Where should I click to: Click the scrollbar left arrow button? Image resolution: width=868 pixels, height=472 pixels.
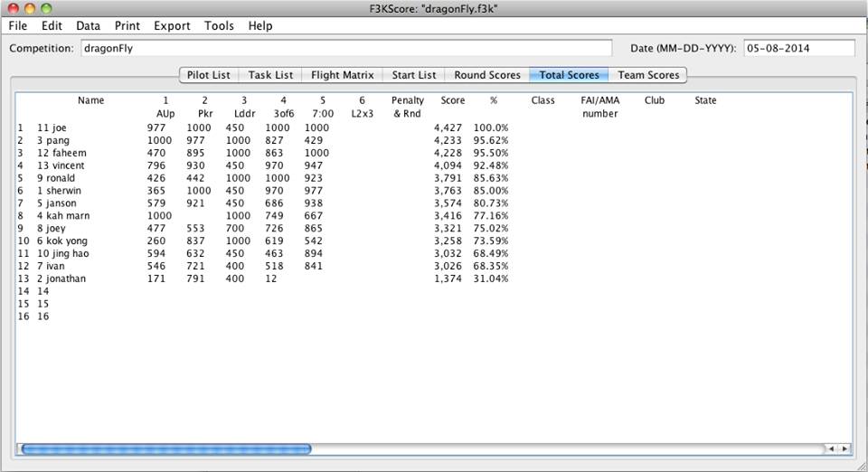[x=831, y=448]
